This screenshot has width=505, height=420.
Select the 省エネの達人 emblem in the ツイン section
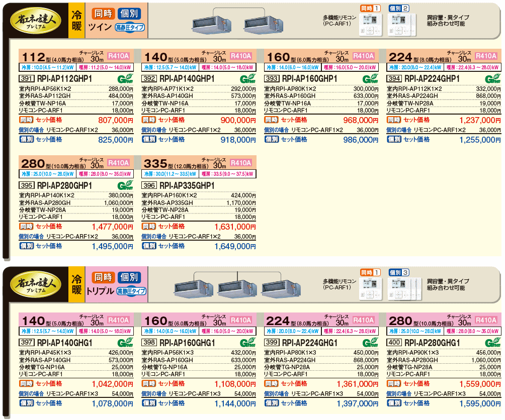[36, 21]
